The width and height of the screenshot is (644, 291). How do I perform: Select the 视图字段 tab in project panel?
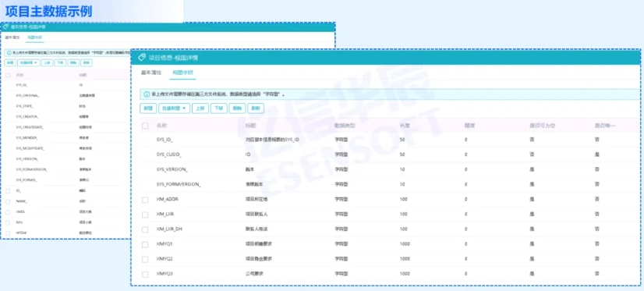(182, 73)
